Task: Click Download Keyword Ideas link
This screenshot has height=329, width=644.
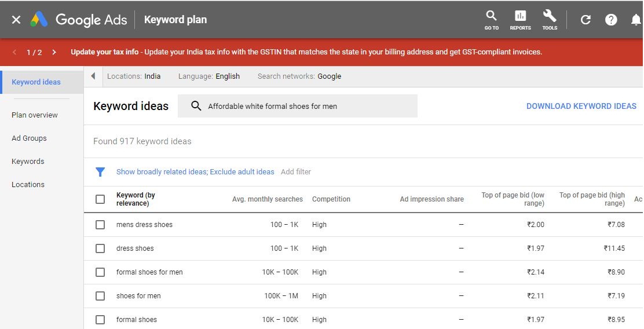Action: 581,106
